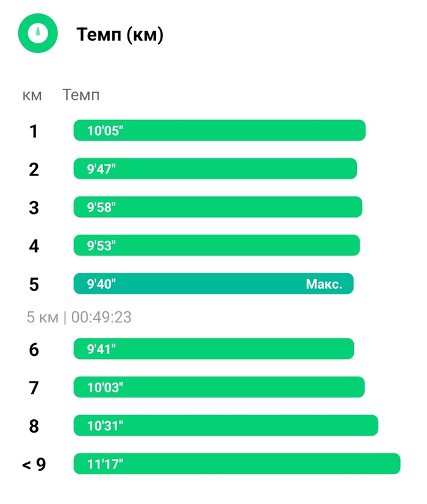Tap the Темп column header

pos(81,95)
